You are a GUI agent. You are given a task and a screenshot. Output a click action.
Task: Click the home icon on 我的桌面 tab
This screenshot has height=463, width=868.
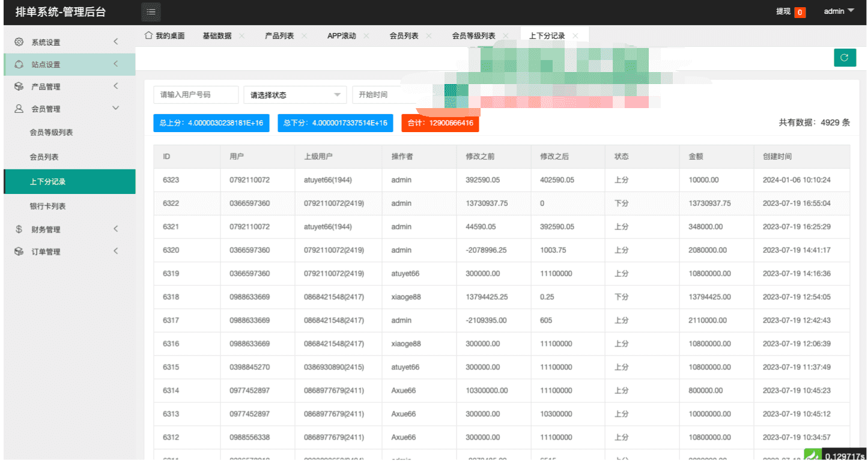(148, 36)
